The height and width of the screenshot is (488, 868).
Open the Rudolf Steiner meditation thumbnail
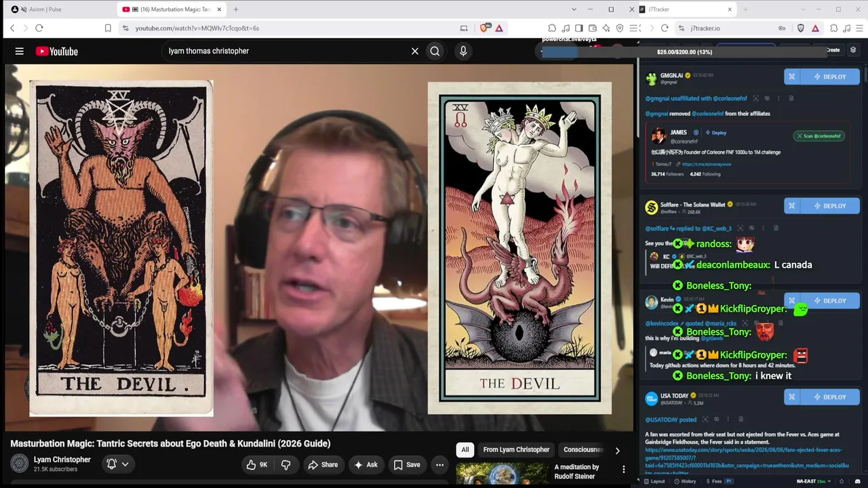[x=502, y=474]
